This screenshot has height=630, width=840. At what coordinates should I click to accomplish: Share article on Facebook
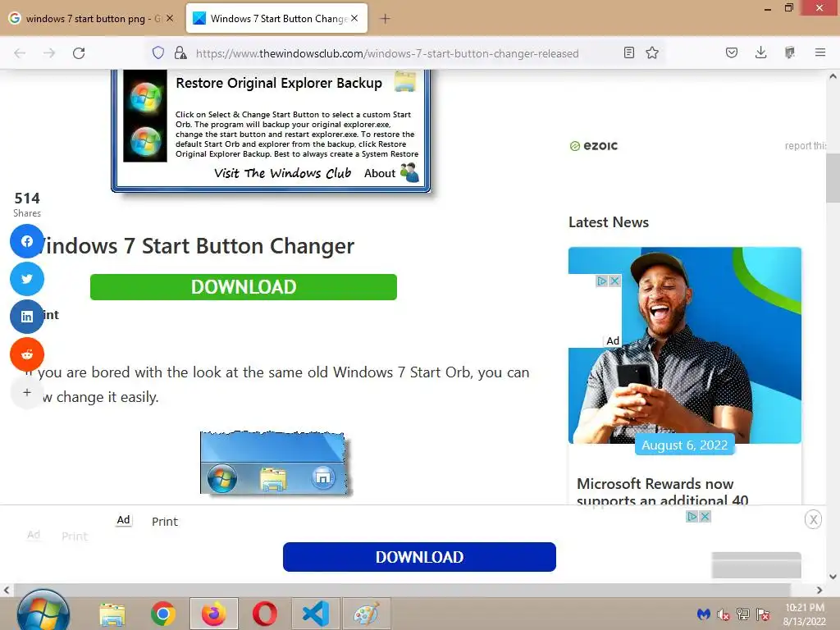(27, 242)
